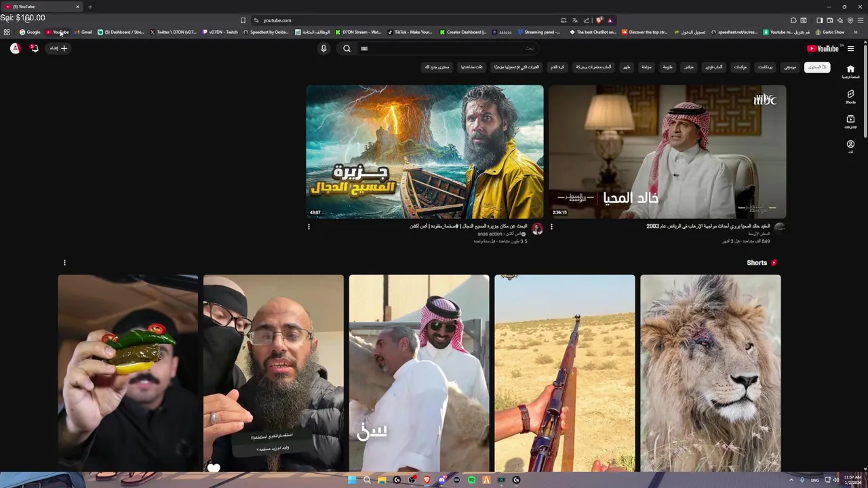Open the browser apps grid in bookmarks bar
Screen dimensions: 868x488
coord(7,32)
